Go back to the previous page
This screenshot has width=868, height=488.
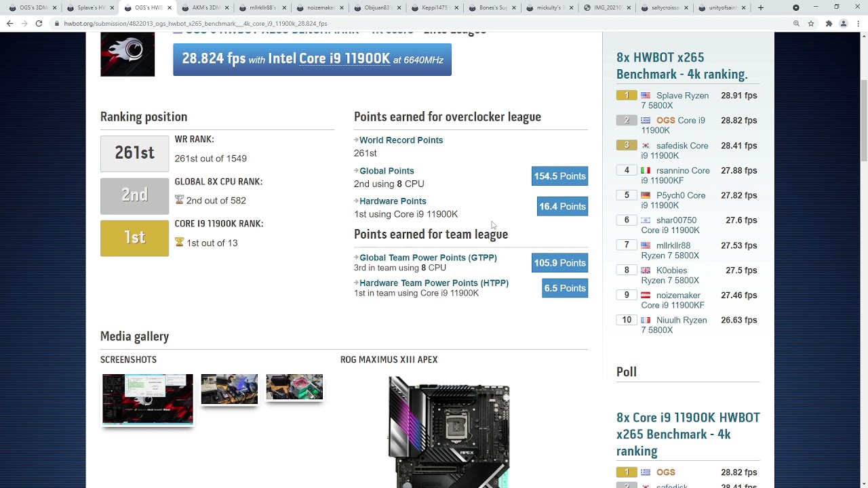9,23
